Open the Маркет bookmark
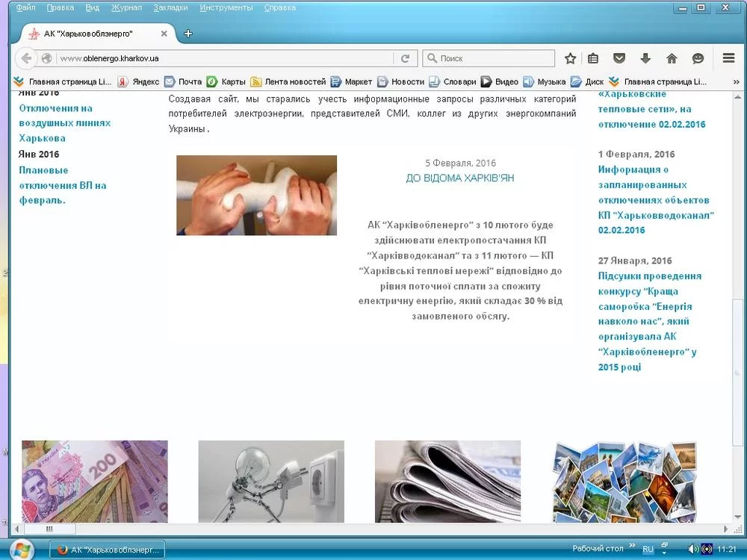This screenshot has width=747, height=560. [x=352, y=81]
